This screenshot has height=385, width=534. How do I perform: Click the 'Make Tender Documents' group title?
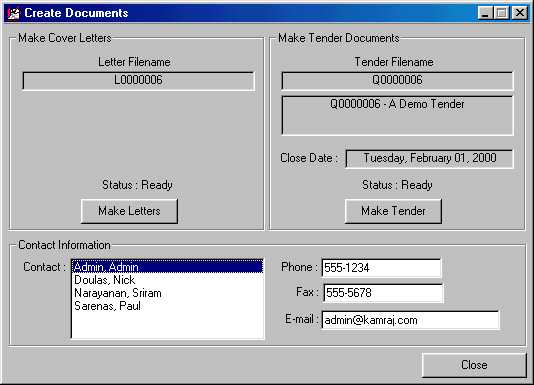[339, 38]
